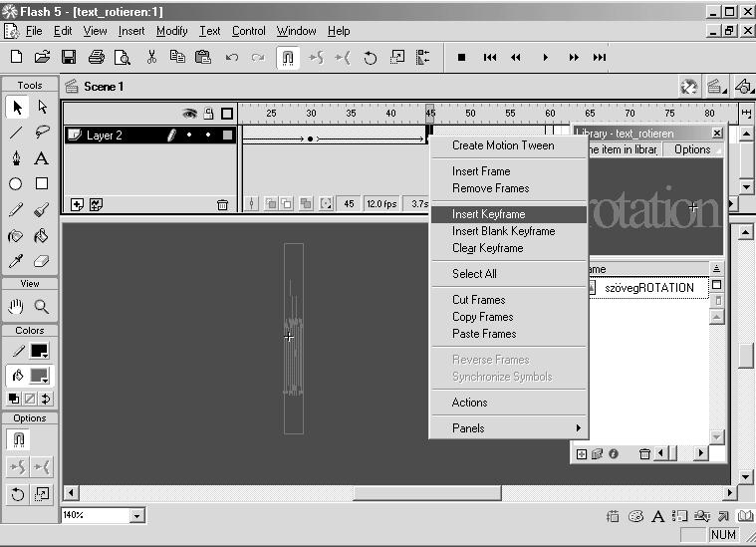Click Align toolbar icon

[423, 58]
